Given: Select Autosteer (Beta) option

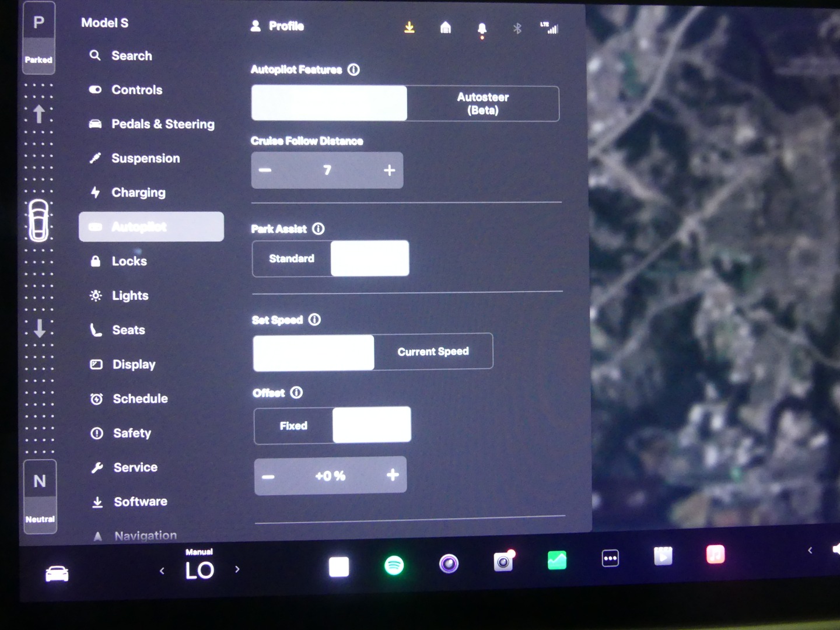Looking at the screenshot, I should [x=482, y=104].
